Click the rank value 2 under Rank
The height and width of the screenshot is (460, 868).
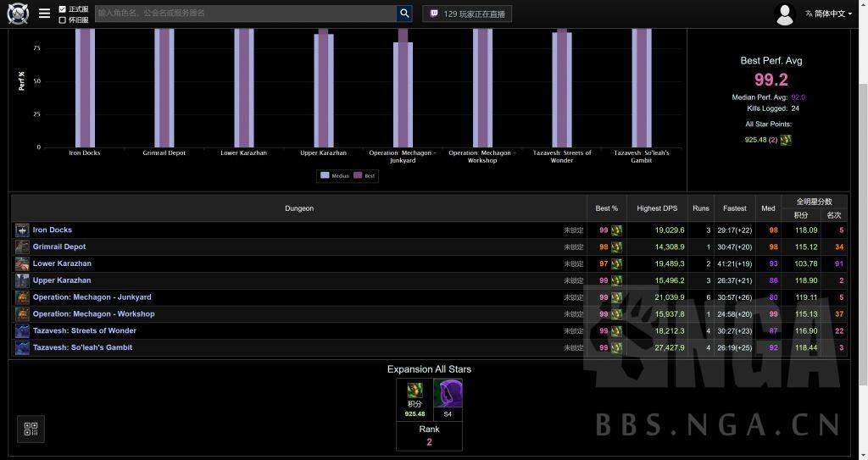pyautogui.click(x=429, y=442)
